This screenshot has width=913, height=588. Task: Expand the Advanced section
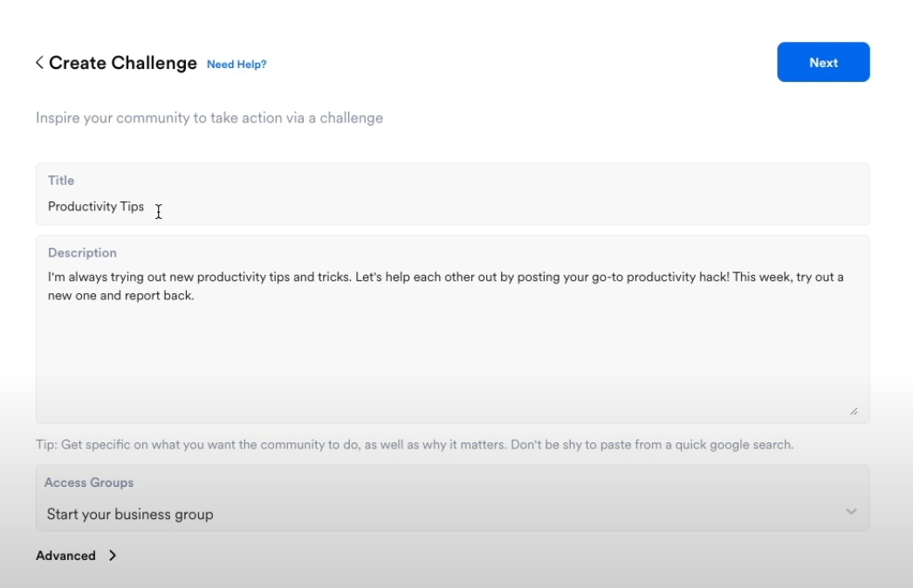point(76,556)
